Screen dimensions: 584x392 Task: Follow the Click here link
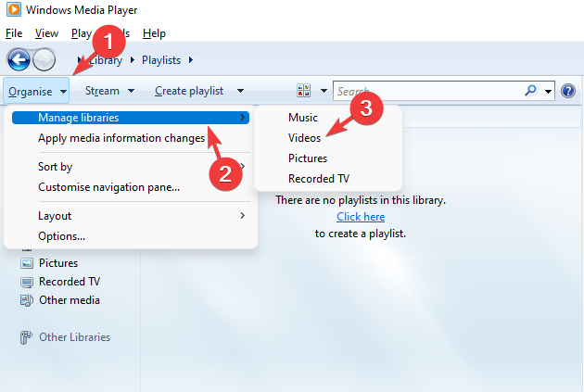tap(361, 217)
